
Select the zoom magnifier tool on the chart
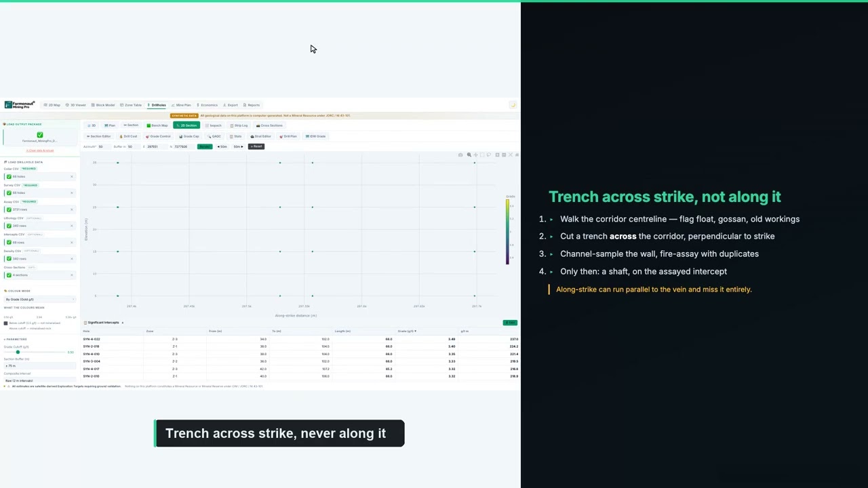469,155
